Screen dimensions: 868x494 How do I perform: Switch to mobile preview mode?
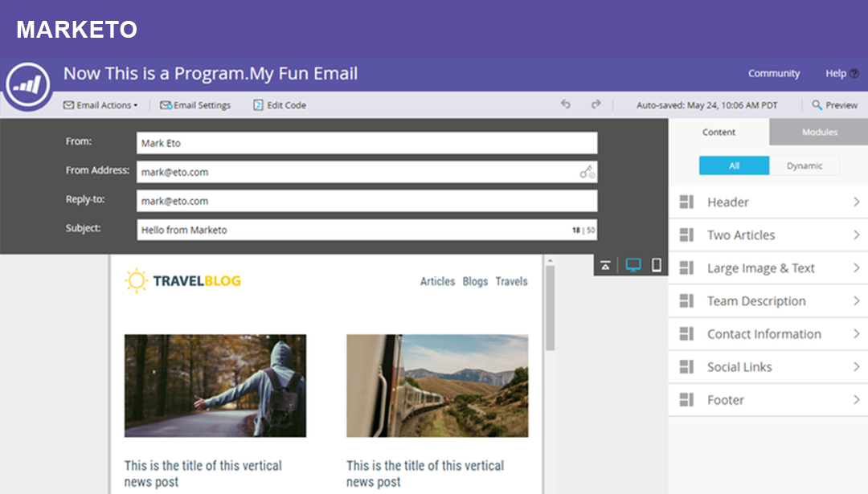coord(657,266)
